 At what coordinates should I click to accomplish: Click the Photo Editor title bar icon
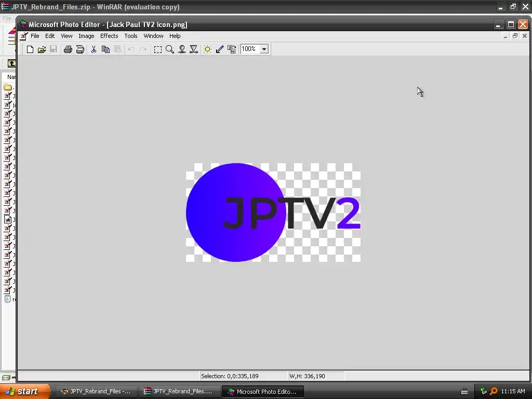point(23,24)
